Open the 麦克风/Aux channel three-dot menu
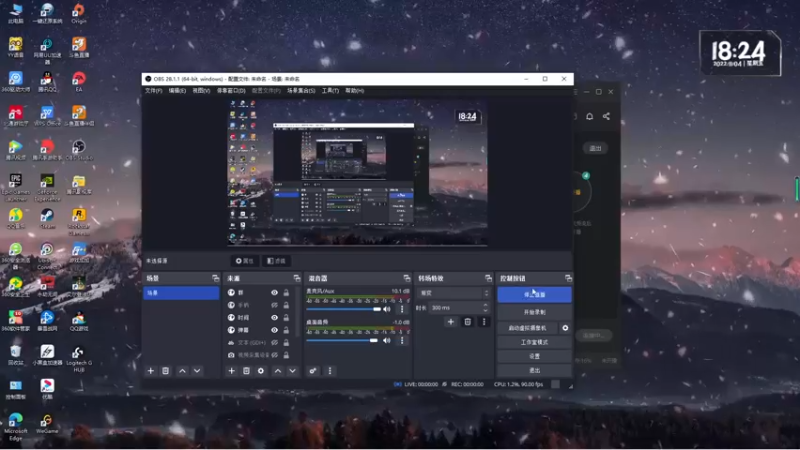The image size is (800, 450). (x=402, y=309)
